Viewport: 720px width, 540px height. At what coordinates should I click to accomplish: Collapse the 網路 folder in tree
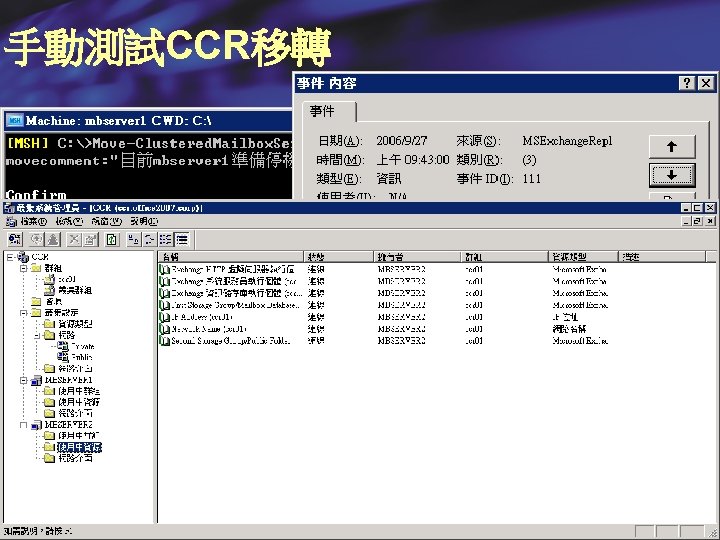click(37, 335)
